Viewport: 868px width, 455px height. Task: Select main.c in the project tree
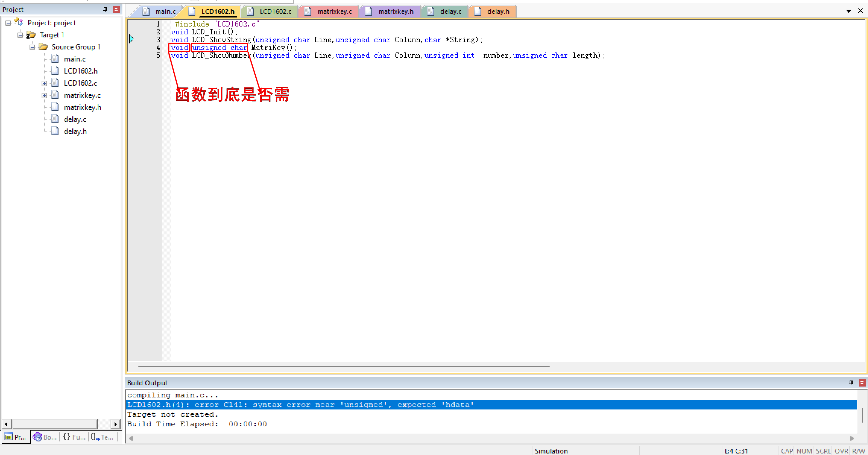(74, 59)
